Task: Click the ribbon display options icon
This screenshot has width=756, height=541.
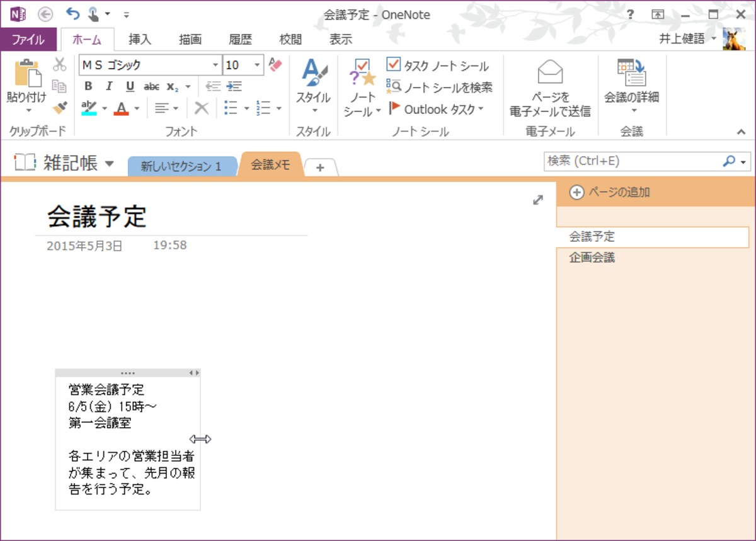Action: click(x=658, y=14)
